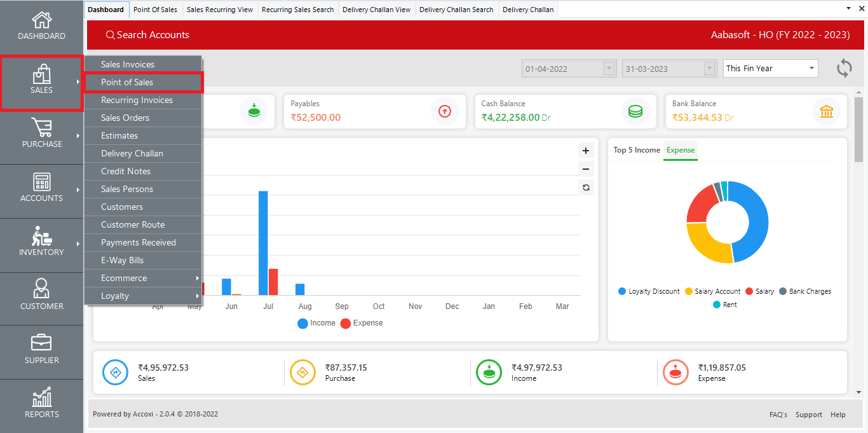Click the refresh dashboard icon

click(844, 68)
